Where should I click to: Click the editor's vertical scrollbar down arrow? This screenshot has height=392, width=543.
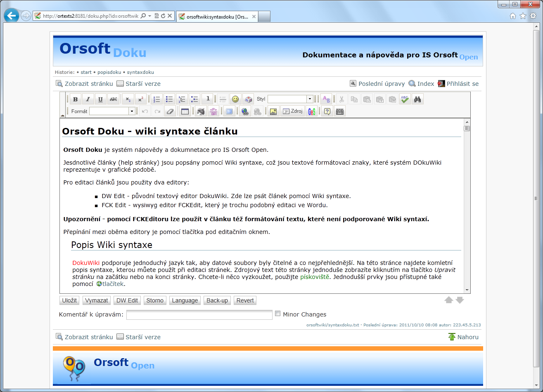[x=467, y=290]
